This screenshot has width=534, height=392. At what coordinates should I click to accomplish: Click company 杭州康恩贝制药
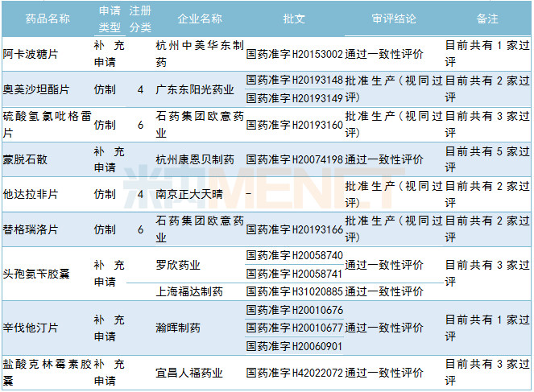[194, 159]
